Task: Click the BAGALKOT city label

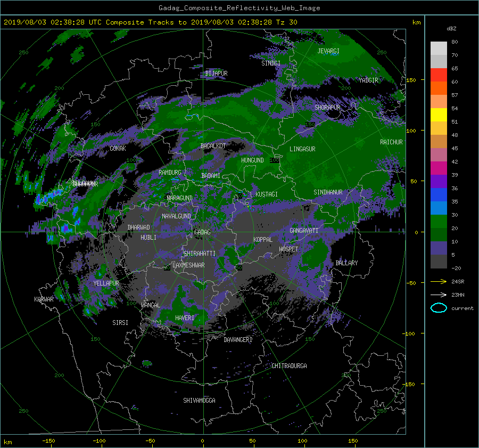Action: click(213, 146)
